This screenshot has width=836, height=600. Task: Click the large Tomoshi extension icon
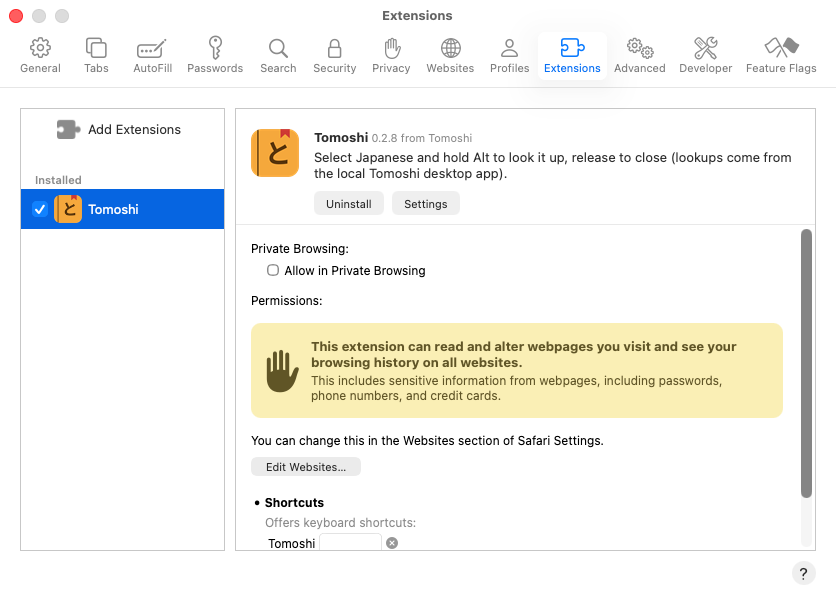pos(275,153)
